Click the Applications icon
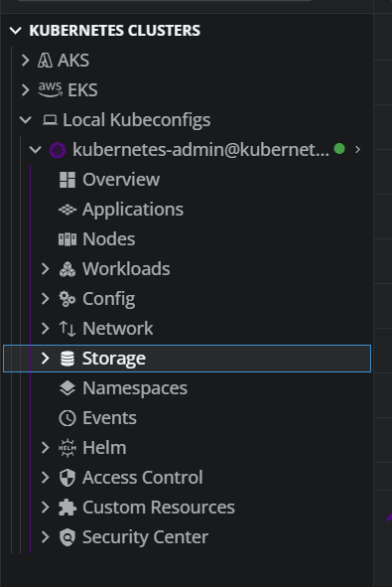The height and width of the screenshot is (587, 392). click(67, 210)
